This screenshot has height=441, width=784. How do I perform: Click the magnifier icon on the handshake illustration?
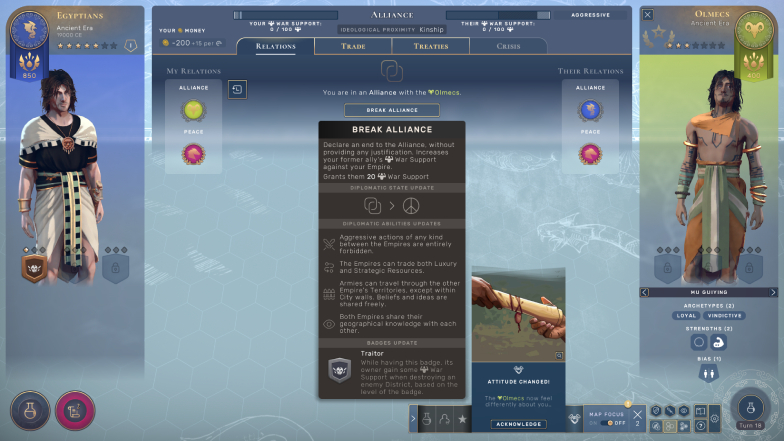coord(559,356)
